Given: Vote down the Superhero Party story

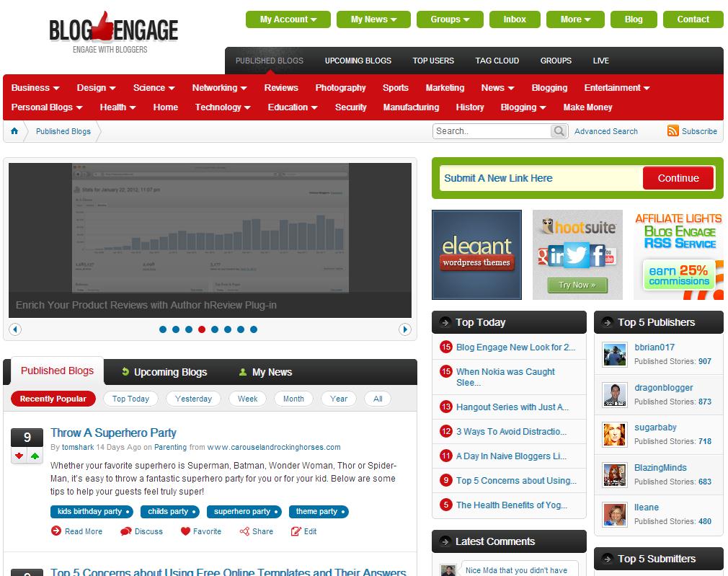Looking at the screenshot, I should (x=19, y=456).
